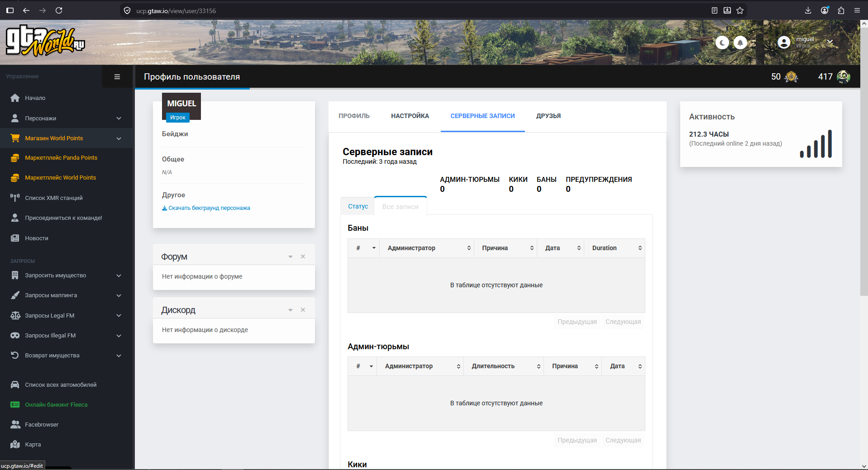Screen dimensions: 868x470
Task: Open browser application menu
Action: (857, 10)
